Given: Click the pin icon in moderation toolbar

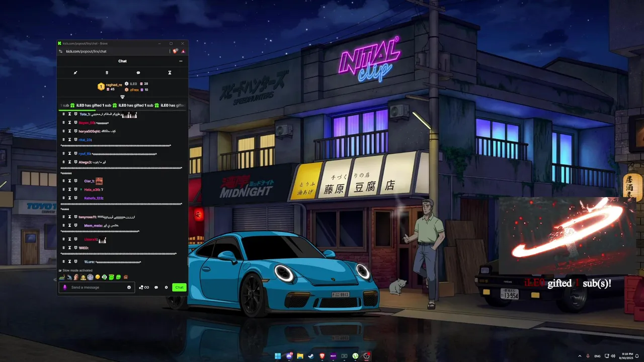Looking at the screenshot, I should pos(75,72).
